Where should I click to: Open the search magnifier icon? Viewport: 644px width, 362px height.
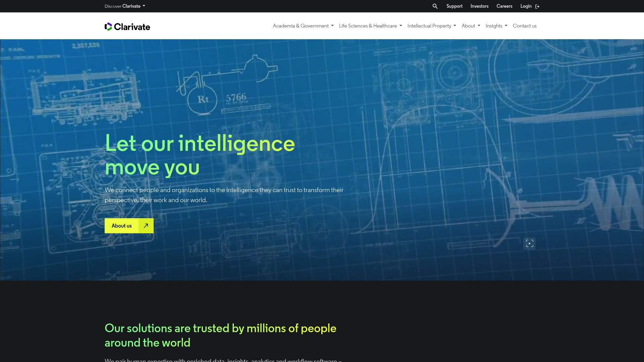[x=435, y=6]
